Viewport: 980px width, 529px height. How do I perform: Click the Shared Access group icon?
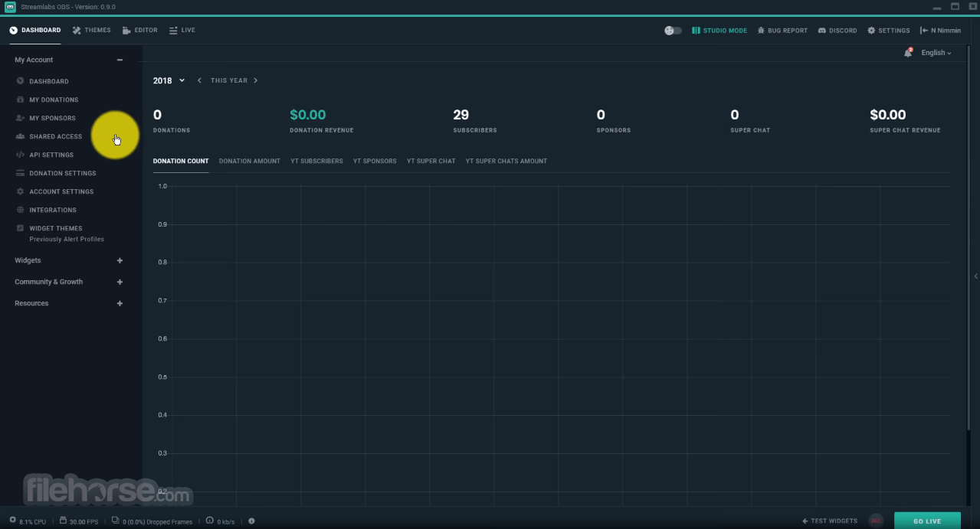[21, 136]
